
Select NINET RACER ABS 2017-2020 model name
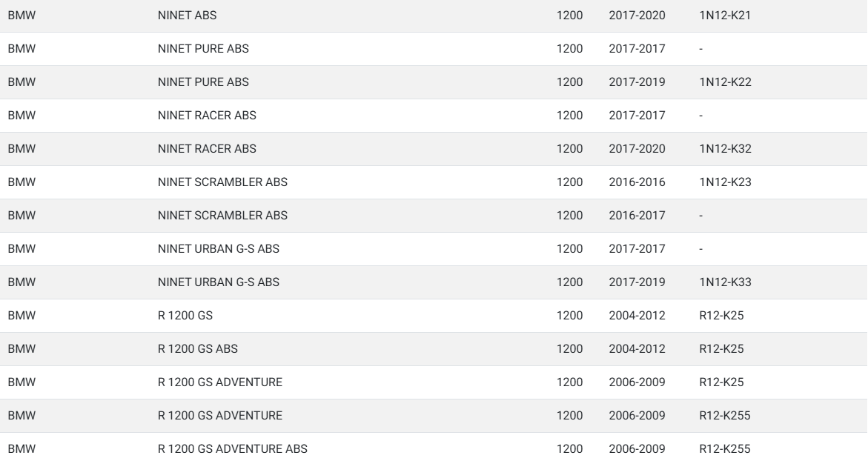pyautogui.click(x=207, y=149)
